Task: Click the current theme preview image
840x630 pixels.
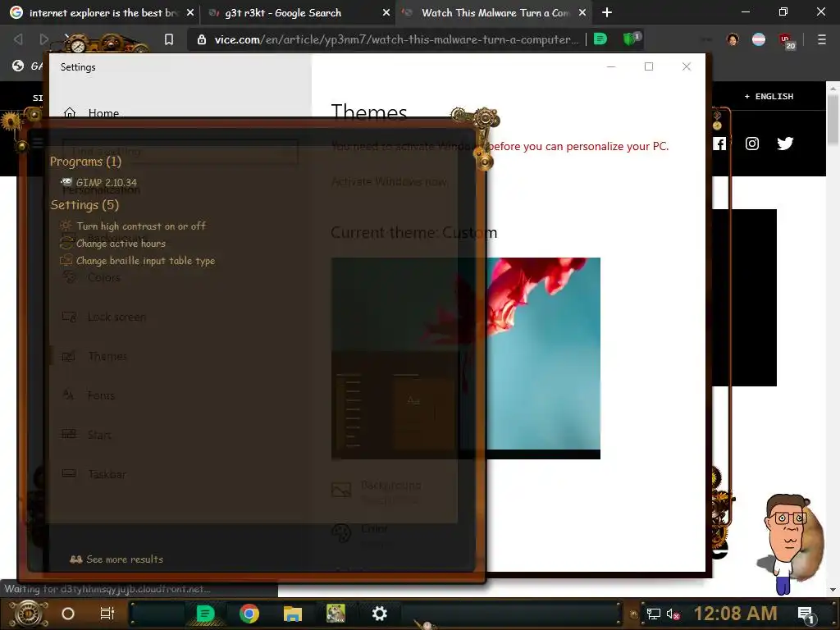Action: pyautogui.click(x=466, y=358)
